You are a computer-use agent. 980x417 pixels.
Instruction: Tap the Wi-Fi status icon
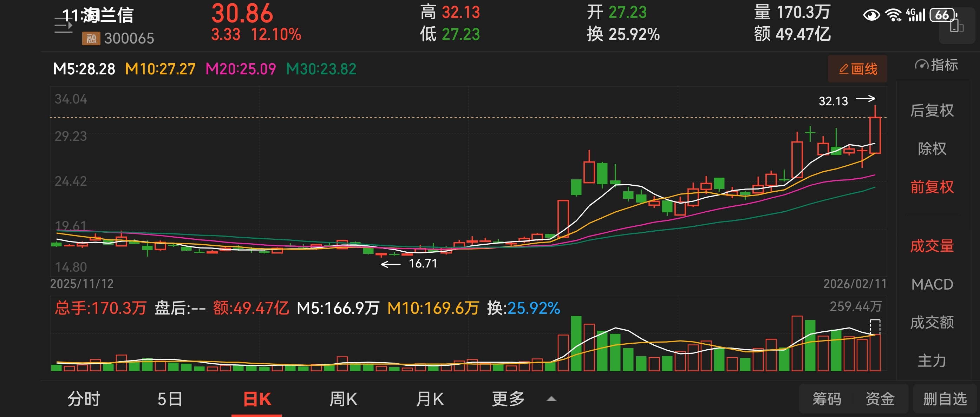[893, 15]
